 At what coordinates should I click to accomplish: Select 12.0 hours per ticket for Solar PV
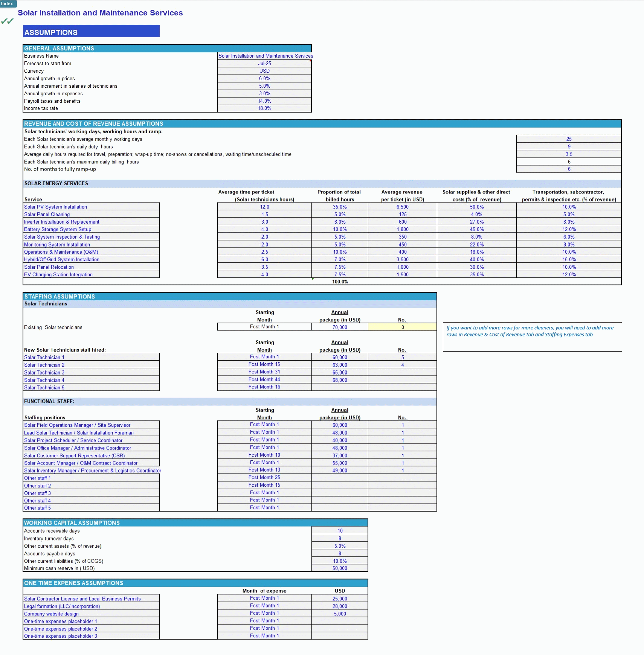264,207
